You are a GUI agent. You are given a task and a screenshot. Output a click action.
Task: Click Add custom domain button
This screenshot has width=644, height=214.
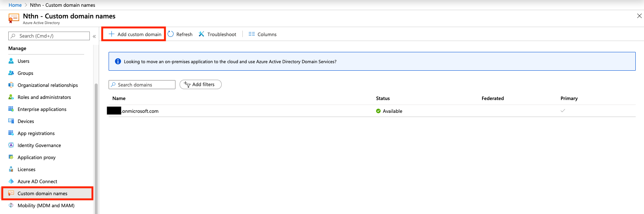[135, 34]
